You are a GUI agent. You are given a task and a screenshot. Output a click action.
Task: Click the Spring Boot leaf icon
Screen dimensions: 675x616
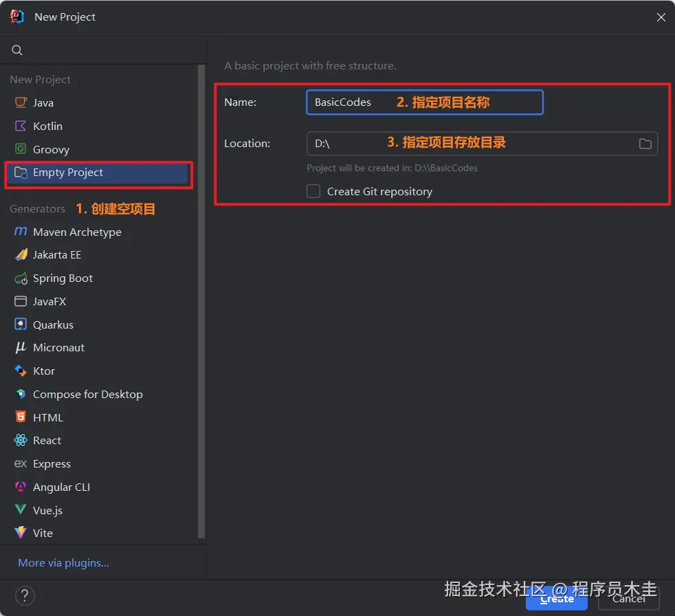tap(21, 278)
